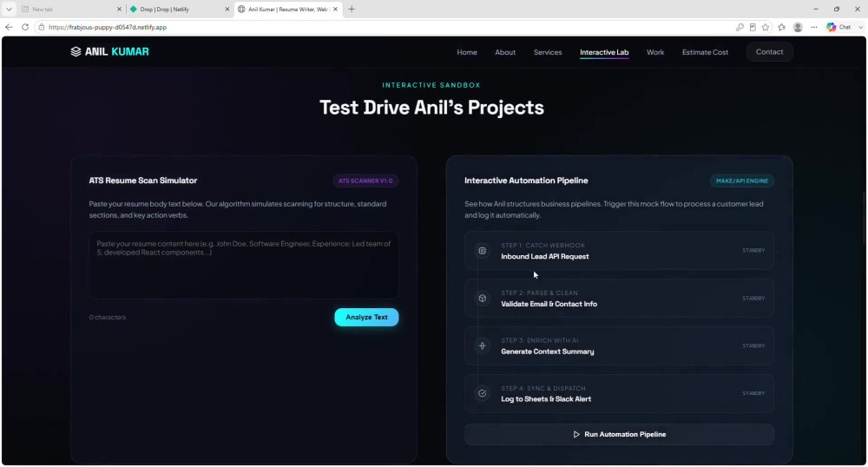Screen dimensions: 868x467
Task: Close the Anil Kumar browser tab
Action: [335, 9]
